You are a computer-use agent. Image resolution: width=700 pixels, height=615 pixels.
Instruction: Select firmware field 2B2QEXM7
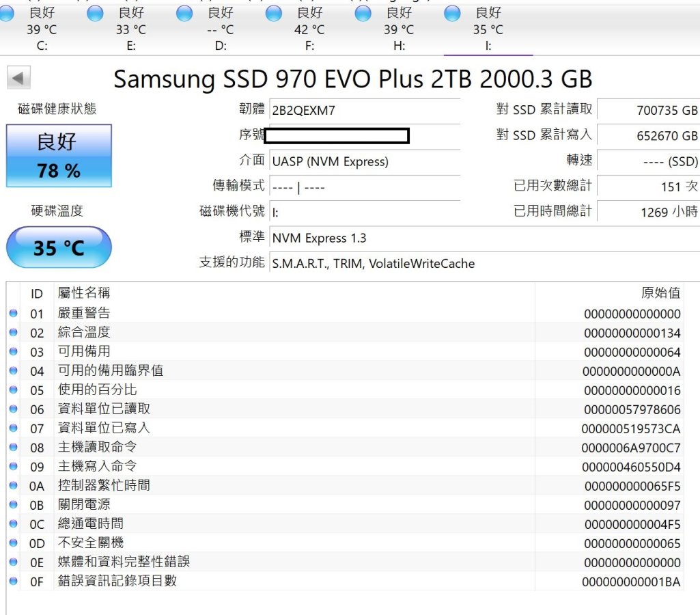[365, 110]
